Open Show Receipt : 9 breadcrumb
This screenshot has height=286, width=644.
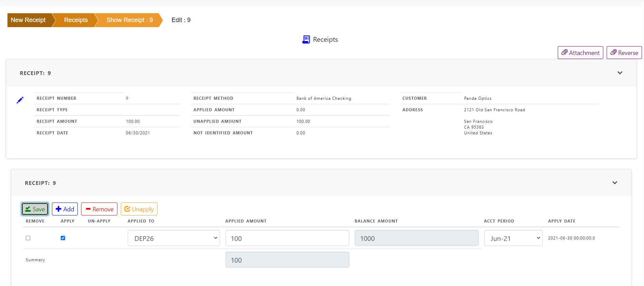130,20
